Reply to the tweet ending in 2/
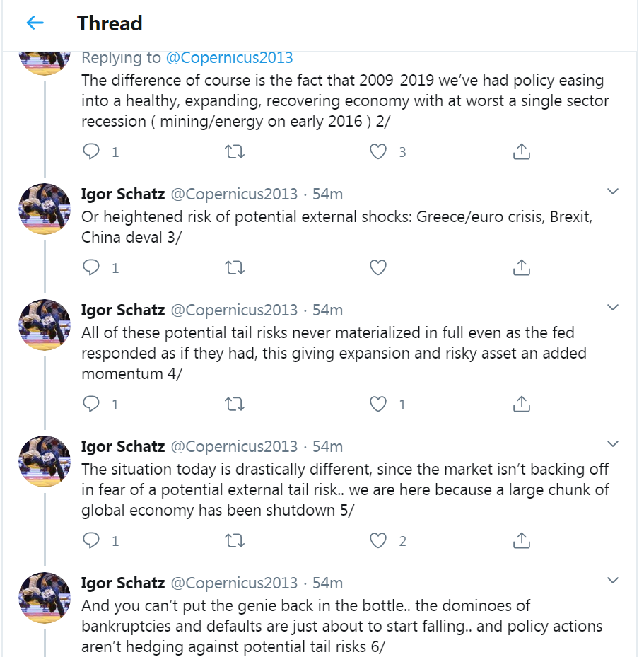 point(91,151)
